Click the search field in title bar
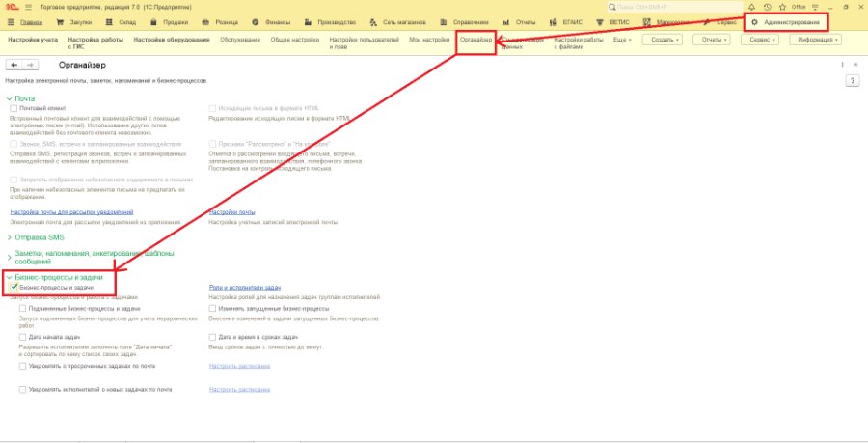The height and width of the screenshot is (443, 868). point(675,7)
